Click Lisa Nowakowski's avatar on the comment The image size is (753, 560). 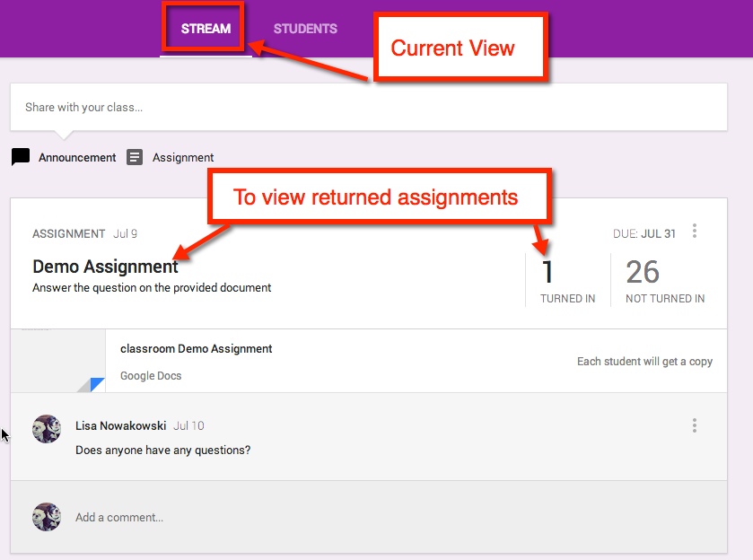[47, 429]
